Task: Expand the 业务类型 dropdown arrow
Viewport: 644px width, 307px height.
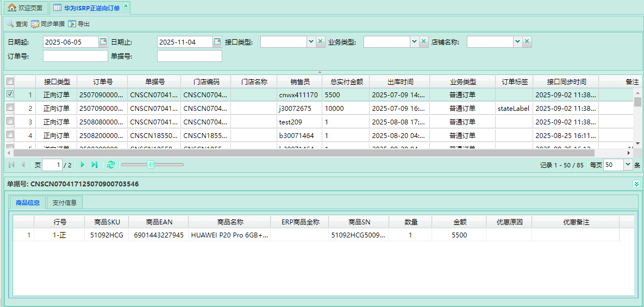Action: [414, 42]
